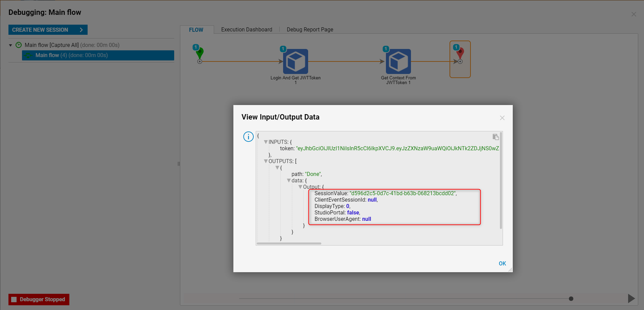The height and width of the screenshot is (310, 644).
Task: Copy the JSON data with the clipboard icon
Action: [496, 137]
